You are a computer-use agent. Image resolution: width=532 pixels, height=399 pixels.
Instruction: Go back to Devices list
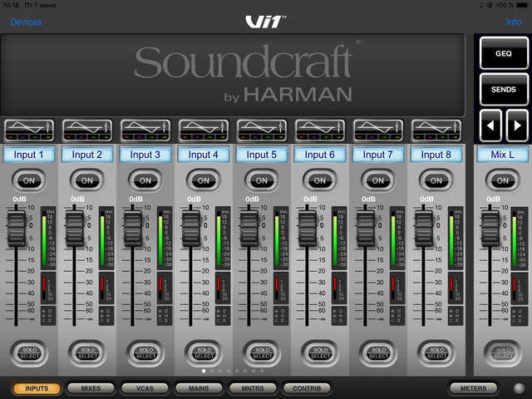pyautogui.click(x=26, y=22)
